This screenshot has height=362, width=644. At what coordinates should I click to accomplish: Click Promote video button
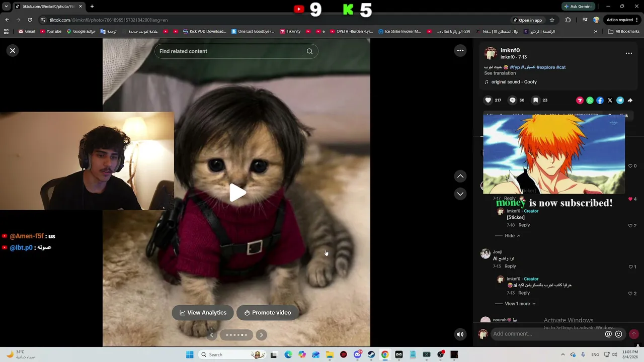pyautogui.click(x=268, y=313)
